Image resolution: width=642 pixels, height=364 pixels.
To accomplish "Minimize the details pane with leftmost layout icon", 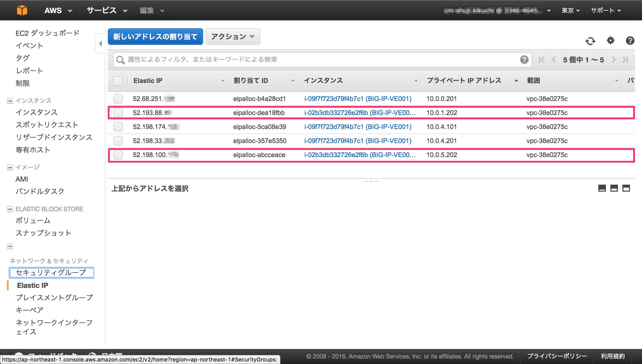I will (602, 188).
